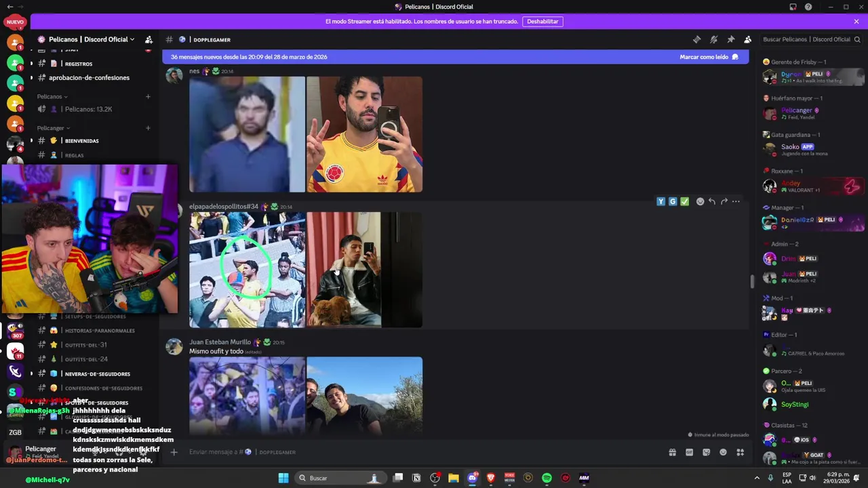Open the Pelicanger member in Huérfano mayor

pyautogui.click(x=812, y=113)
